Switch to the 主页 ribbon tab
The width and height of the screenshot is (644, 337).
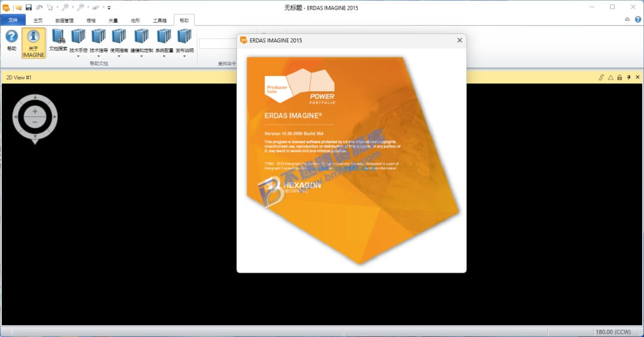click(38, 20)
